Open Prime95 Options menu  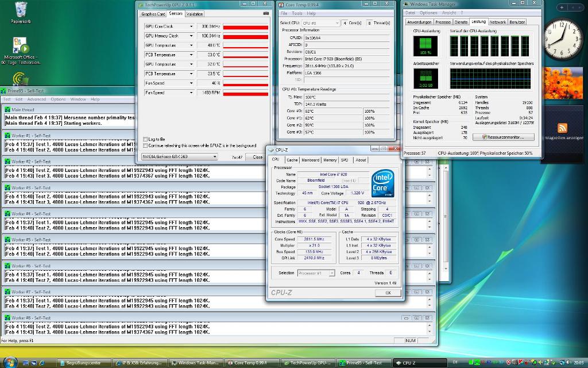pos(58,99)
